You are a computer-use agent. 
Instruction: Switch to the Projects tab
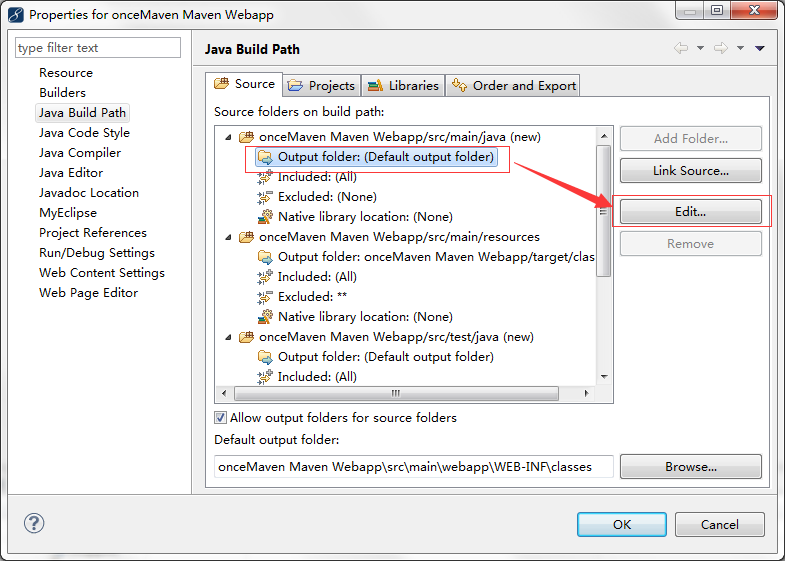coord(322,85)
